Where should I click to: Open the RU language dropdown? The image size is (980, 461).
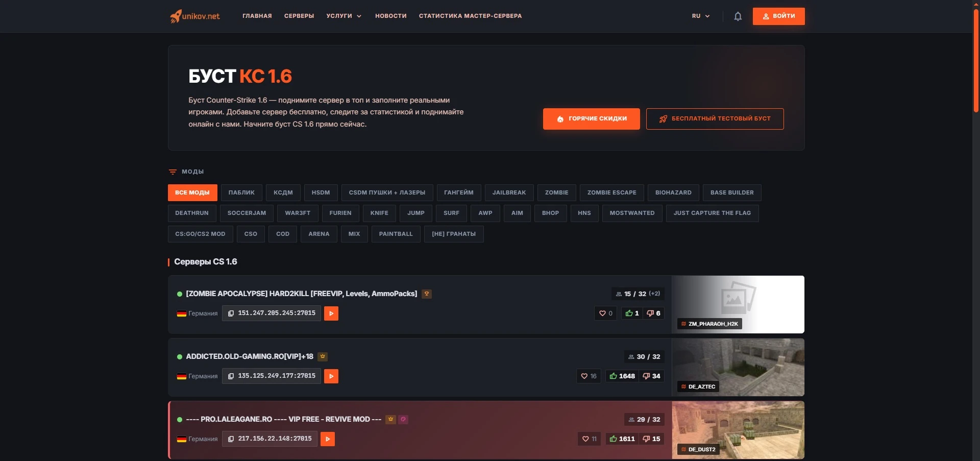click(x=701, y=16)
